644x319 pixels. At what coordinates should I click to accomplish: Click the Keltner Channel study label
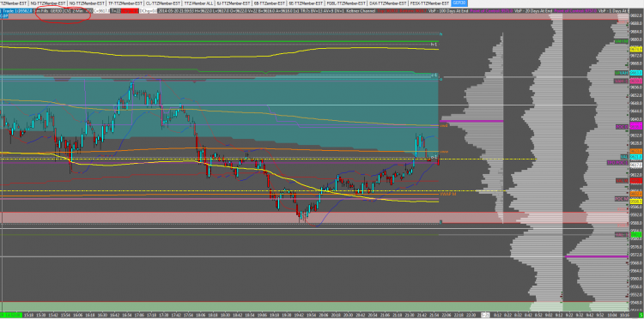[361, 10]
